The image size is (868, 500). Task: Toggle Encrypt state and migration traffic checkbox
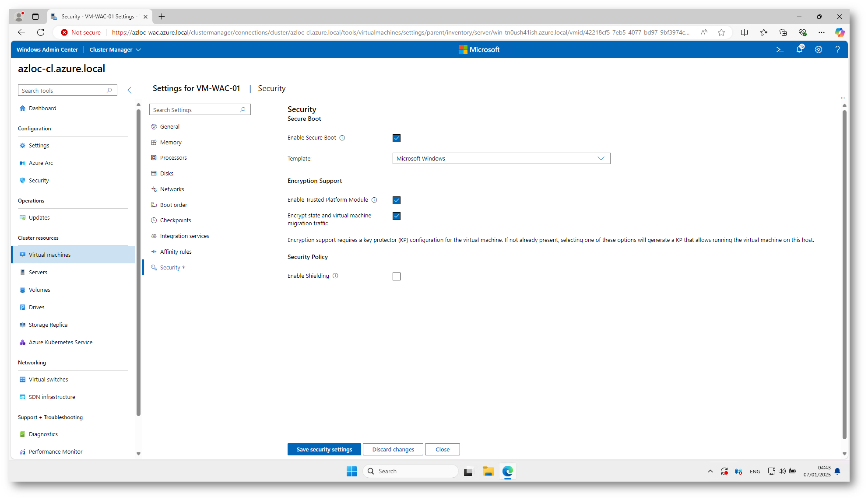click(397, 216)
